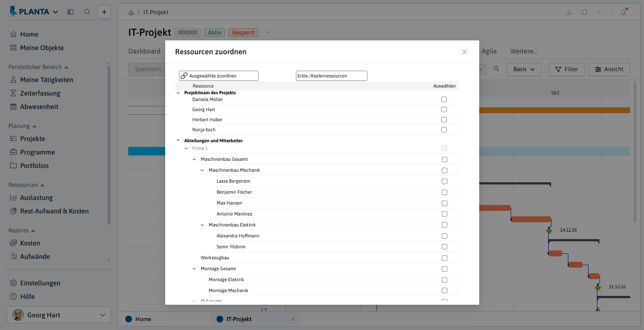The height and width of the screenshot is (330, 644).
Task: Click the refresh icon in top bar
Action: pos(584,12)
